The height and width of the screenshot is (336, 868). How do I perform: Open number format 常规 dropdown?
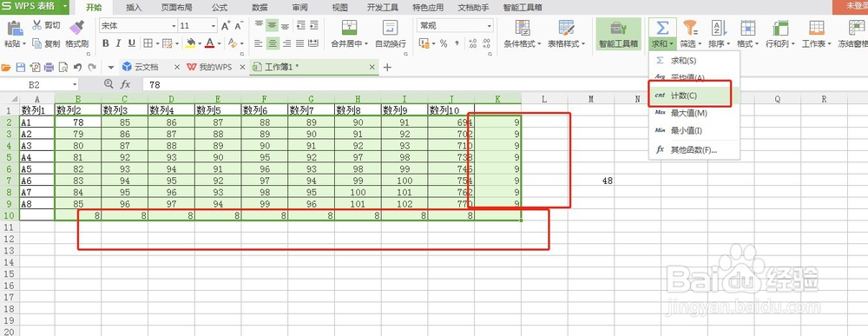click(490, 26)
